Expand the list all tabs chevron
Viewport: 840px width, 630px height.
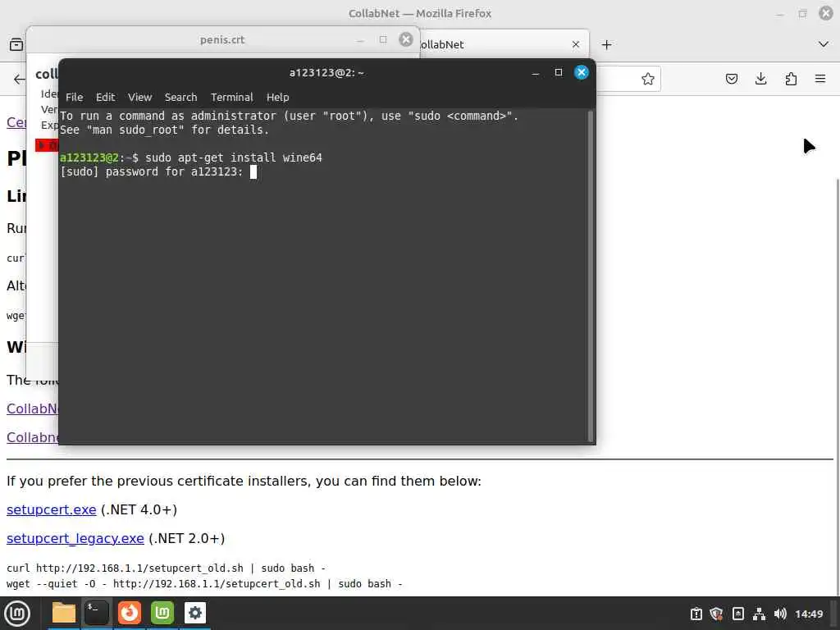click(824, 44)
